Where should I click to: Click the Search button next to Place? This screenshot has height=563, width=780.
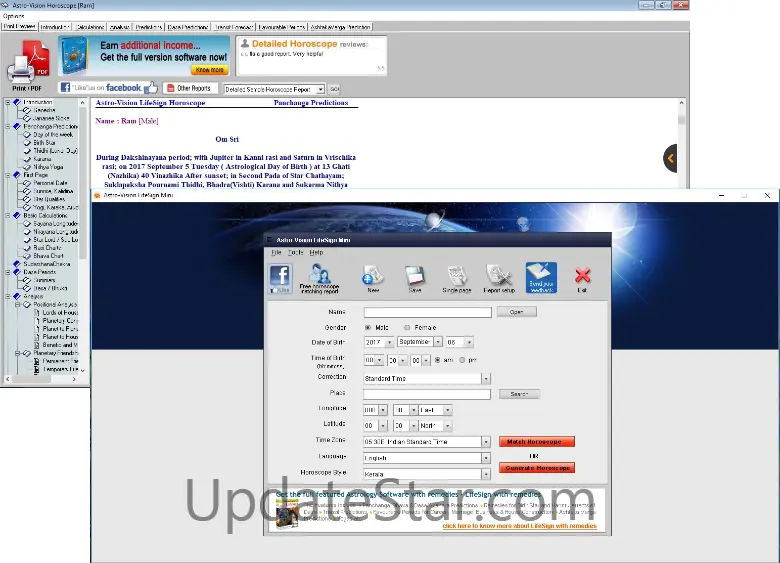[x=519, y=394]
